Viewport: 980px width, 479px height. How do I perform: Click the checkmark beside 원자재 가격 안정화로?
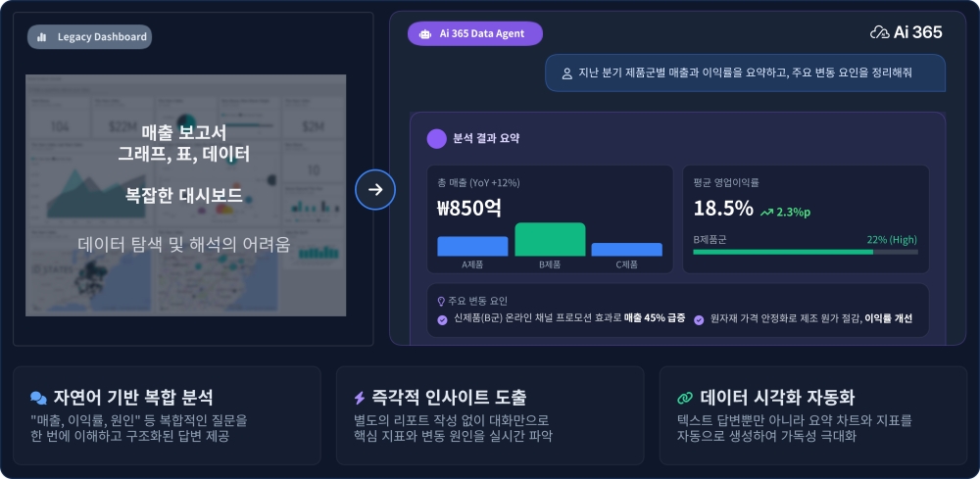[699, 319]
